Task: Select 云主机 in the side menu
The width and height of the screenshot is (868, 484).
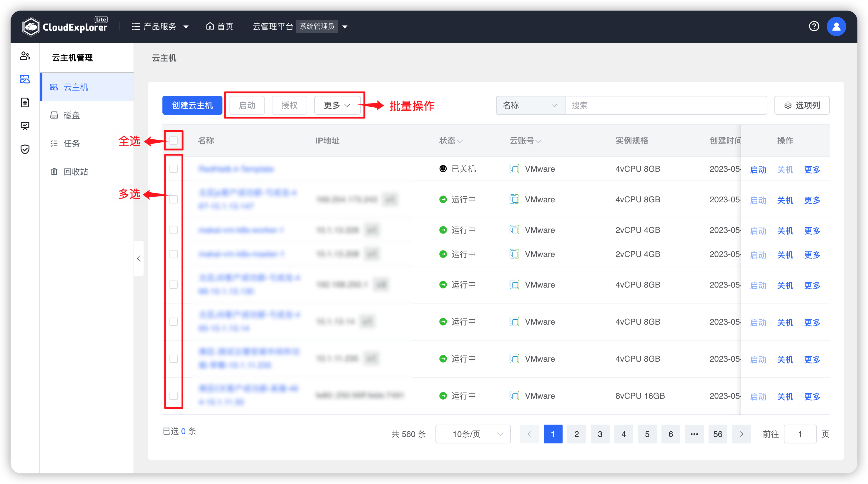Action: 87,87
